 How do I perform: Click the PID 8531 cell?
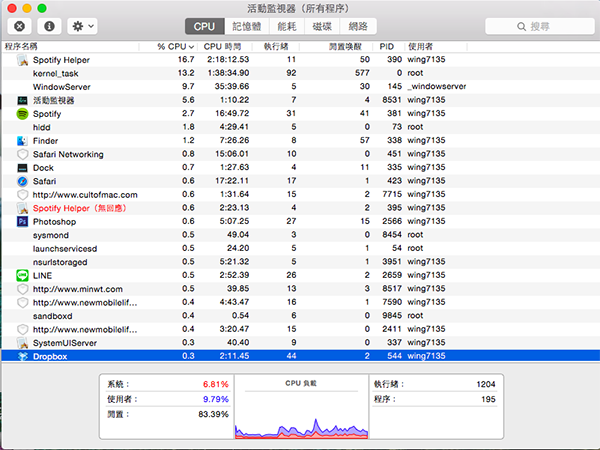[x=392, y=100]
